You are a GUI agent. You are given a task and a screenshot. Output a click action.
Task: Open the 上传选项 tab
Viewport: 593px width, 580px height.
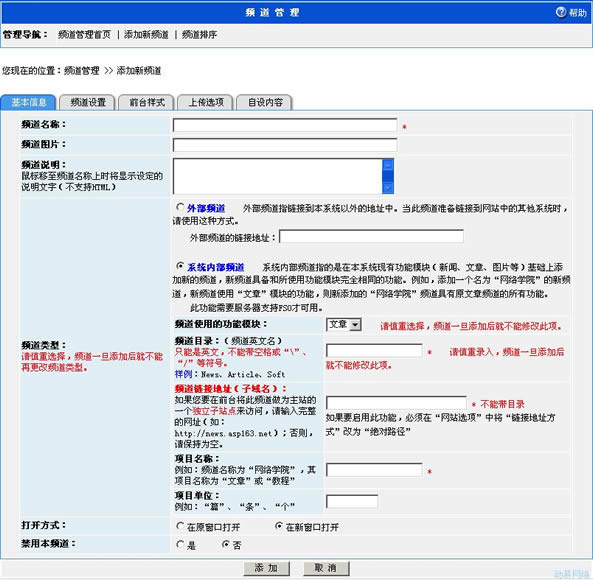[206, 102]
